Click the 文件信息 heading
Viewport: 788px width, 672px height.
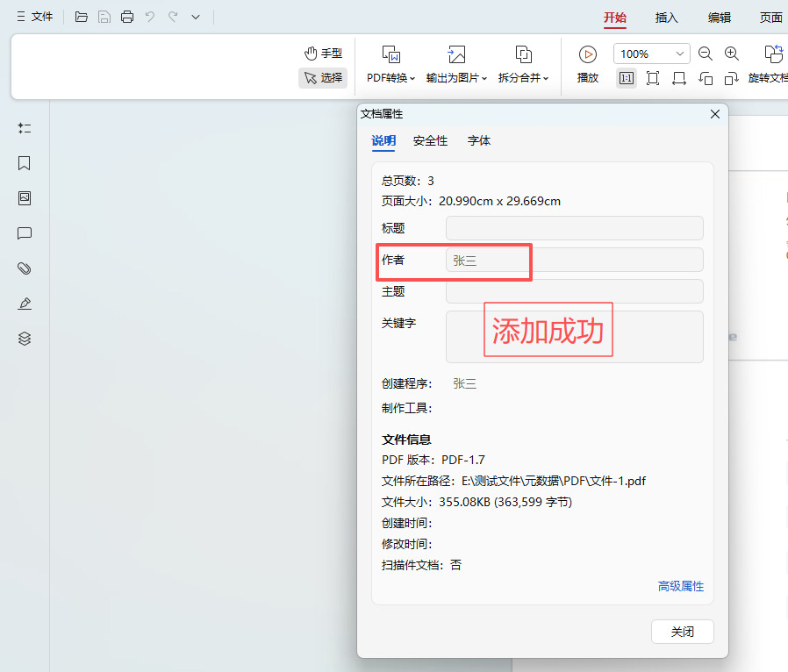click(x=406, y=440)
